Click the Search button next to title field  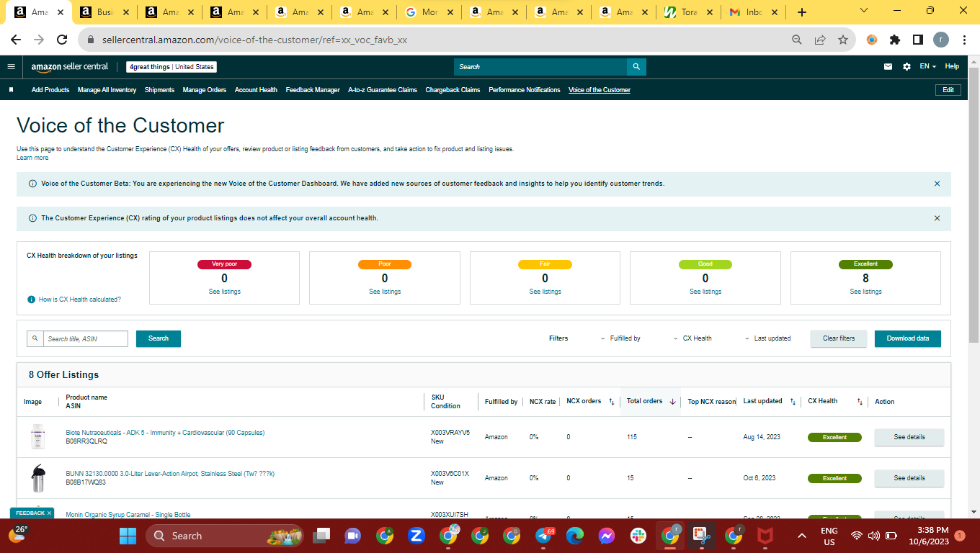tap(159, 338)
